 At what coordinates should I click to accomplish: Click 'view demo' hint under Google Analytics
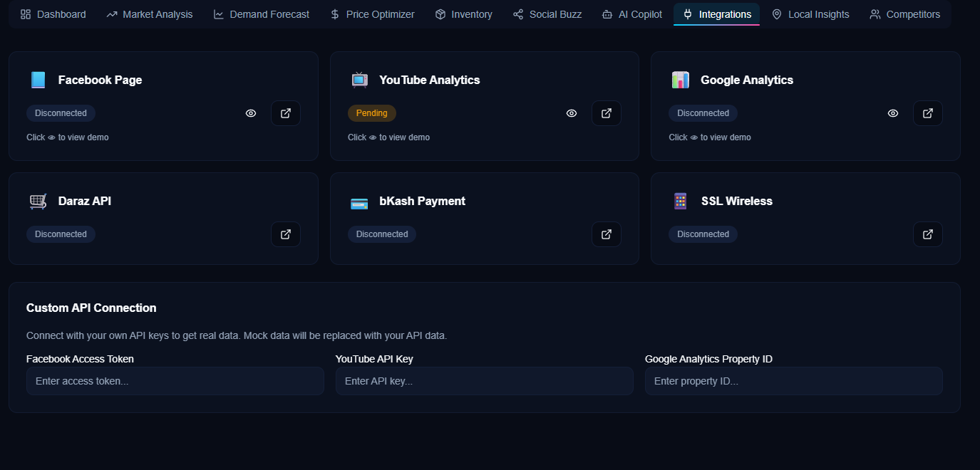pyautogui.click(x=710, y=137)
